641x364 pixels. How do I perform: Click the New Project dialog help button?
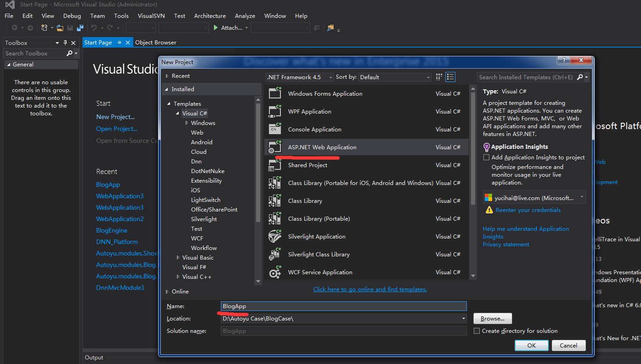pos(564,60)
